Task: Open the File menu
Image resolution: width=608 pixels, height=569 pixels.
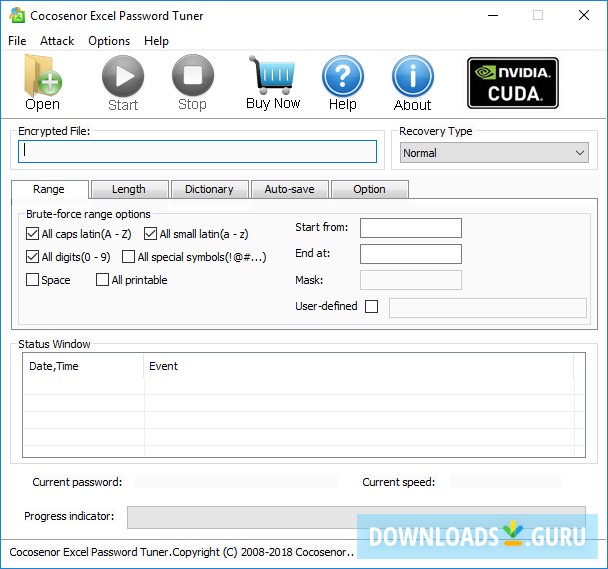Action: point(17,41)
